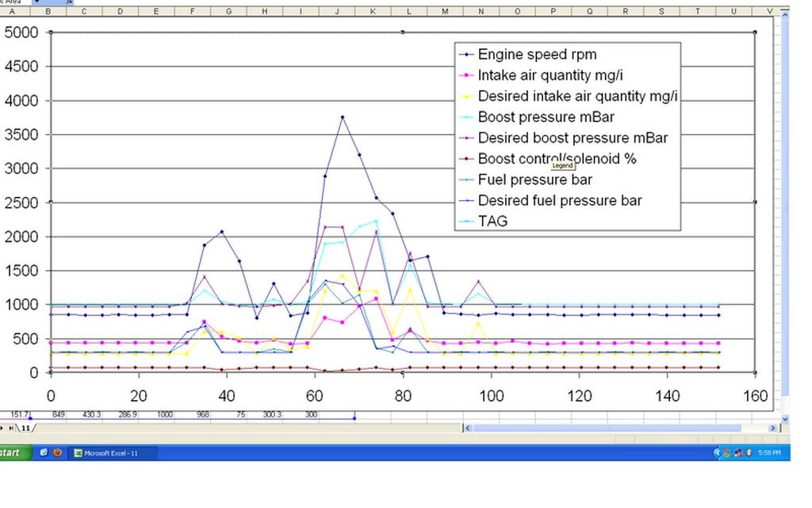Click the magenta Intake air quantity legend key
The image size is (812, 508).
tap(466, 75)
